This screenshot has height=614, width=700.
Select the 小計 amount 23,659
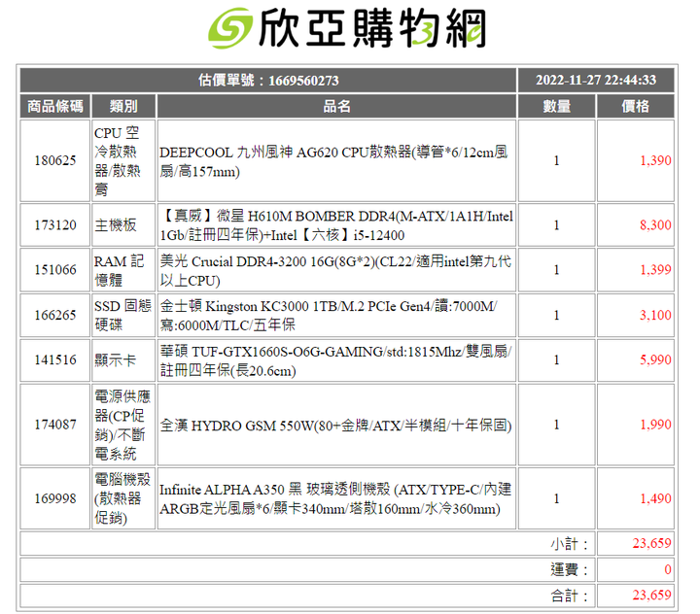(x=651, y=543)
